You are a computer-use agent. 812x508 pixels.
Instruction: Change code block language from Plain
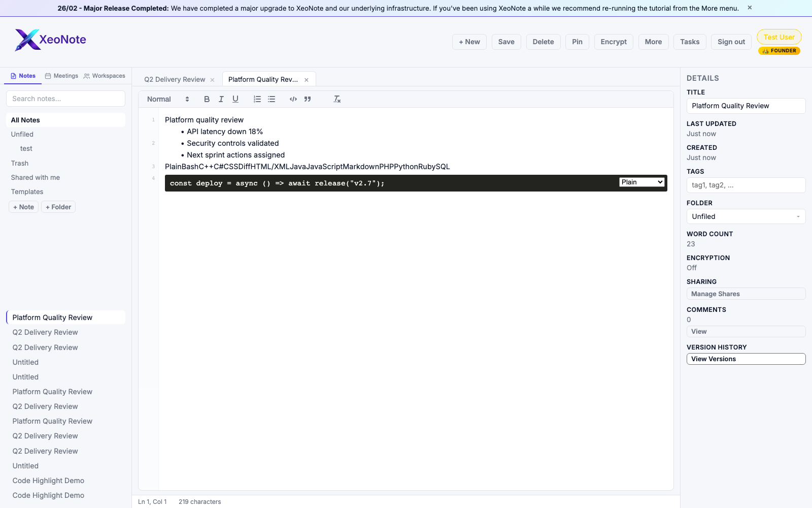[641, 182]
